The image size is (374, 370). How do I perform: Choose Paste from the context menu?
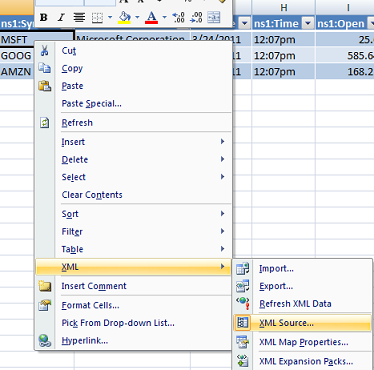(133, 86)
